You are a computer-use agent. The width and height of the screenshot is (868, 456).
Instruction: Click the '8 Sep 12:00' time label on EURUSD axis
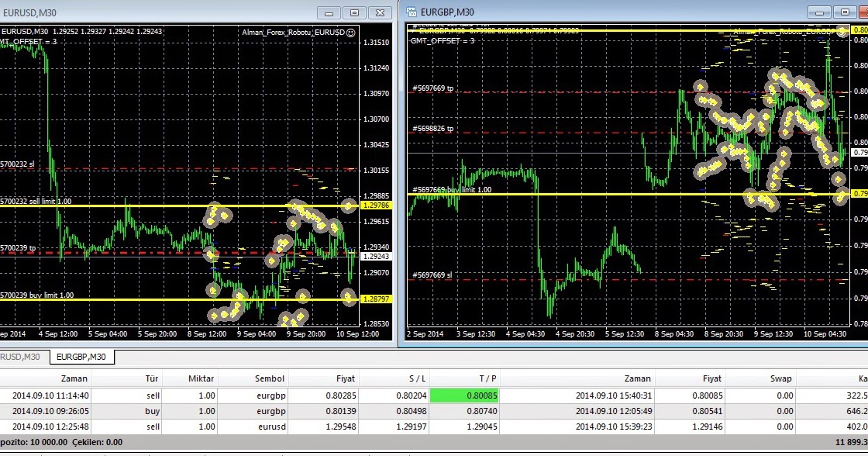click(206, 334)
